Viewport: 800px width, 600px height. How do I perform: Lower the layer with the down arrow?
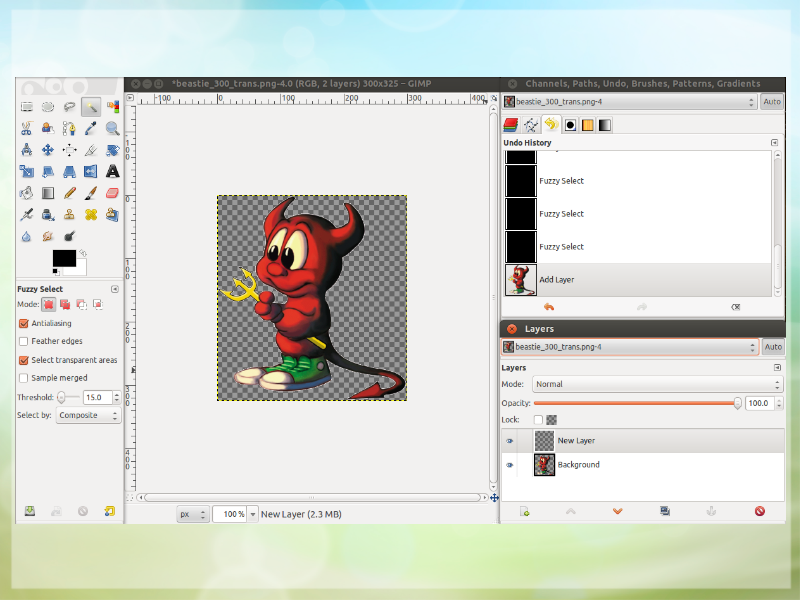pos(617,511)
